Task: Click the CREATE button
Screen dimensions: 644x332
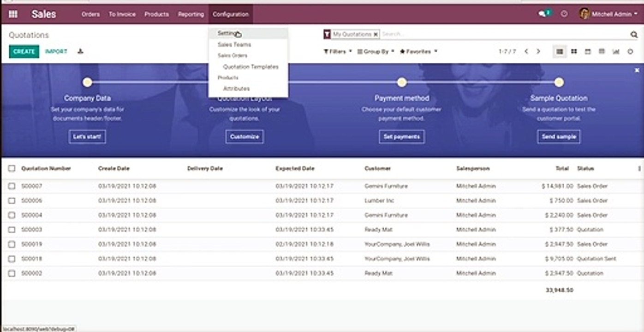Action: tap(24, 52)
